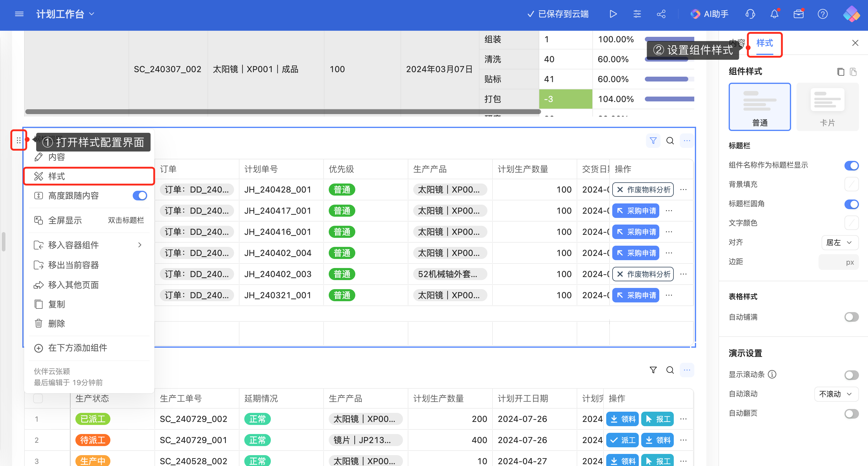Screen dimensions: 868x466
Task: Run preview with the play icon
Action: pos(613,14)
